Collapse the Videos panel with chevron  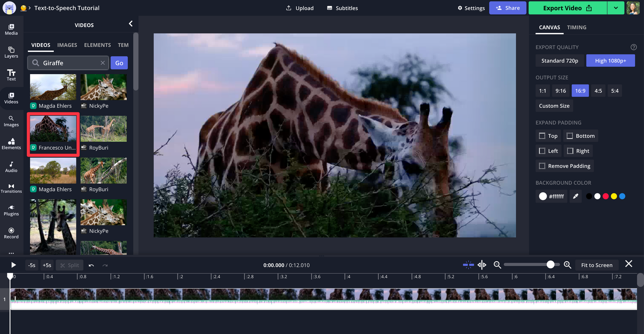pyautogui.click(x=131, y=24)
